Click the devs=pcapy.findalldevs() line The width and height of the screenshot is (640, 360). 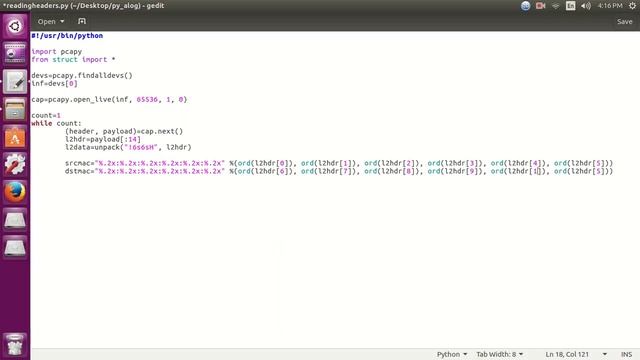coord(82,76)
